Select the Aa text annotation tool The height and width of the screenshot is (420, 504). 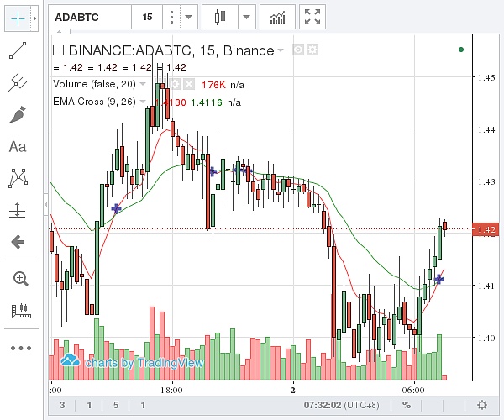click(18, 146)
